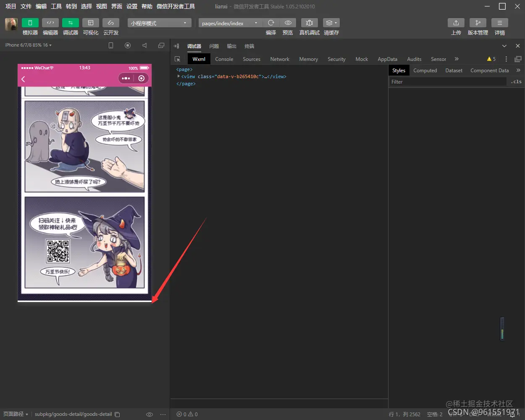Select the Wxml devtools tab
The image size is (525, 420).
199,59
